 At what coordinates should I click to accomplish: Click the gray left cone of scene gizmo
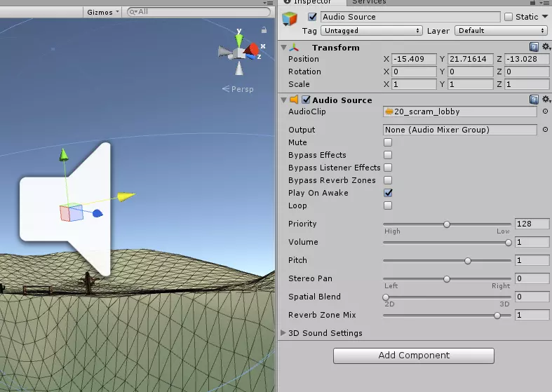coord(225,52)
